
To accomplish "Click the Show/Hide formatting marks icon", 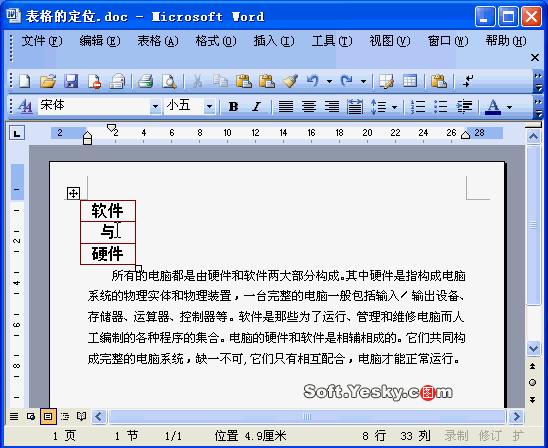I will tap(467, 81).
